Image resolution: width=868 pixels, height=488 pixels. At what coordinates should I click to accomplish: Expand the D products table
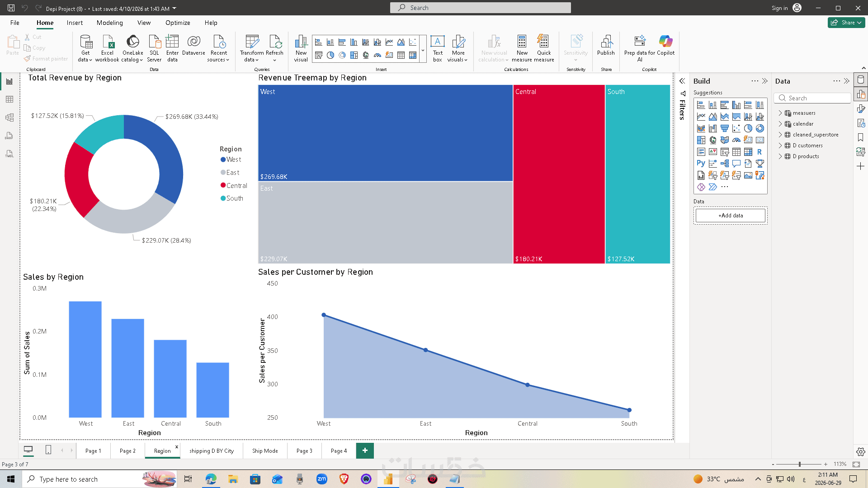click(x=780, y=156)
